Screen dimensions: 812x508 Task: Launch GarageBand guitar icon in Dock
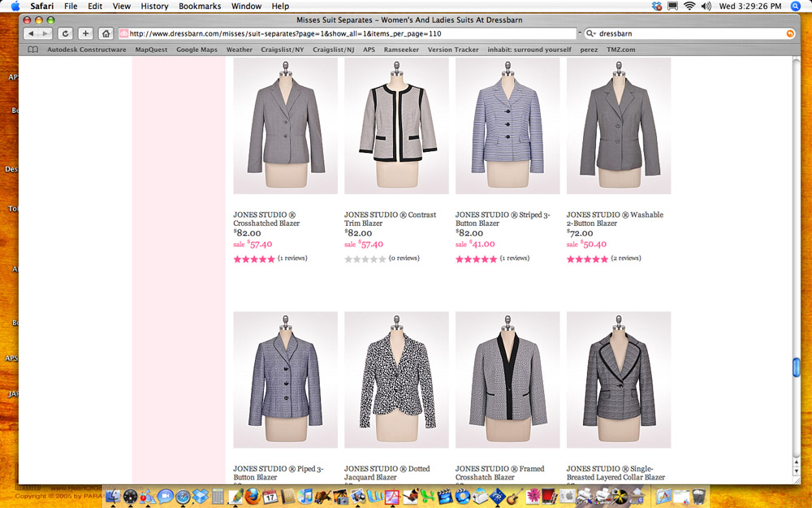point(514,496)
